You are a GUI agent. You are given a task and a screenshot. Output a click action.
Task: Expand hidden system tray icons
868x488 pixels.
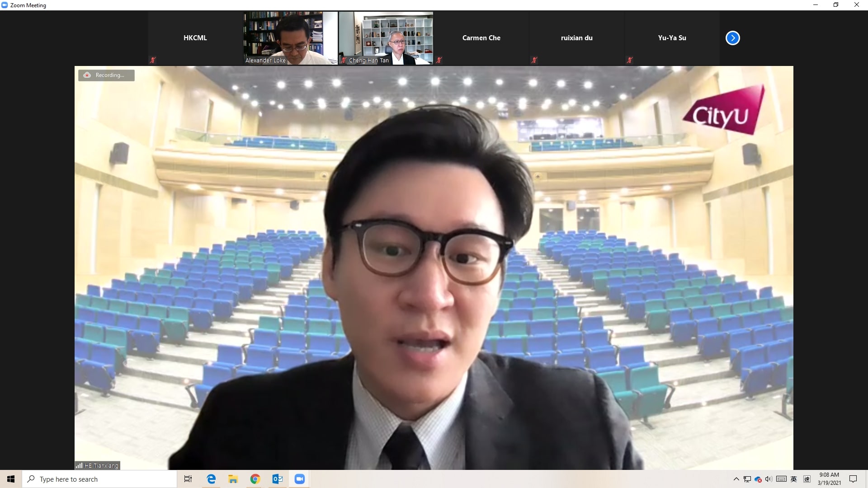coord(736,479)
